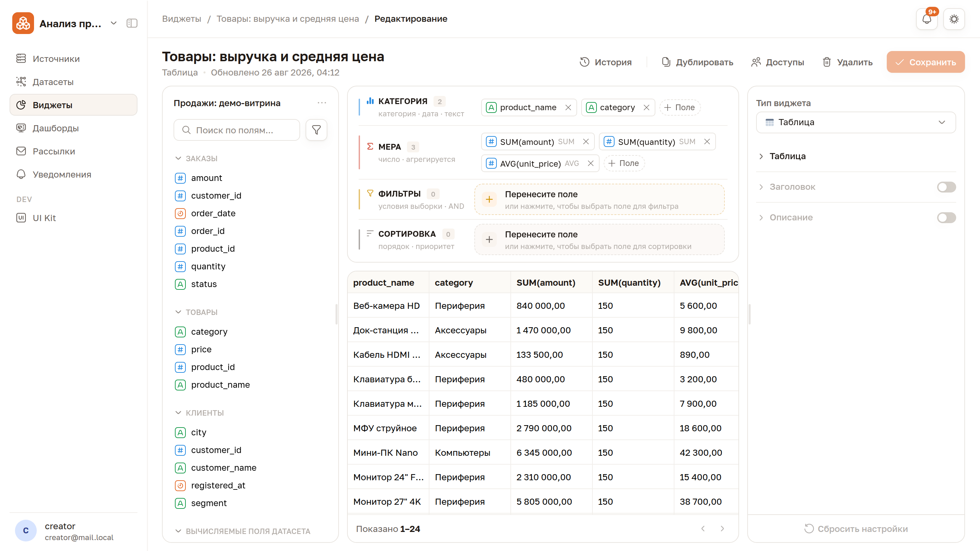Image resolution: width=980 pixels, height=551 pixels.
Task: Focus the Поиск по полям search field
Action: (x=236, y=130)
